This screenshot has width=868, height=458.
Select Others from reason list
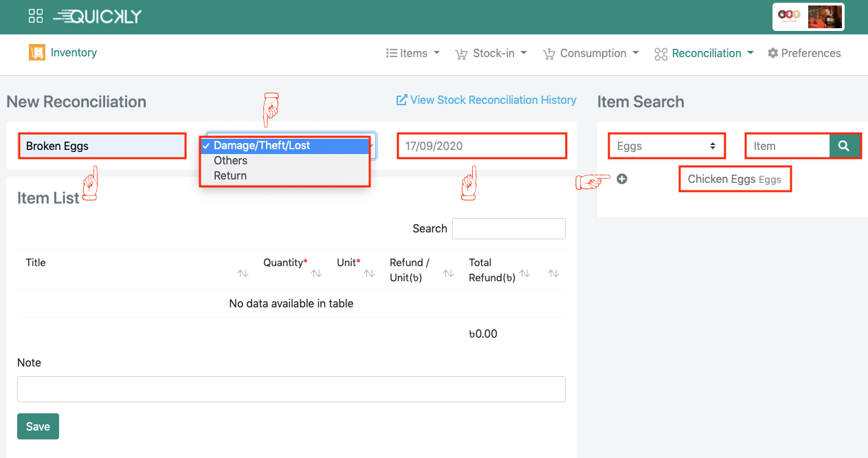click(230, 160)
